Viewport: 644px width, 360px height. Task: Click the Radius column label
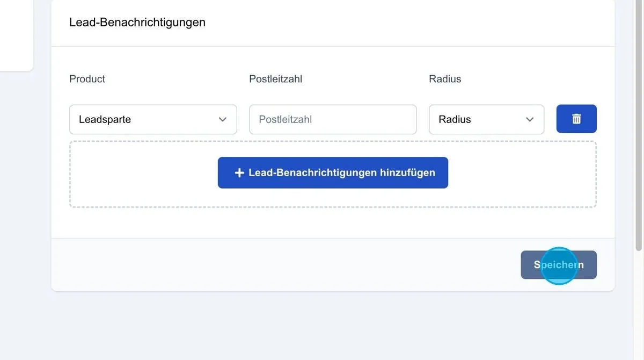(445, 79)
